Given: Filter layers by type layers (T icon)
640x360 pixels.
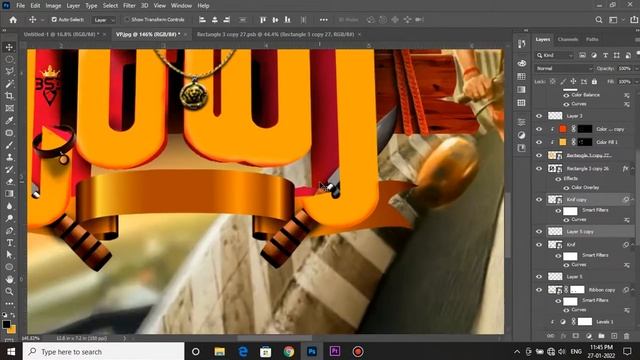Looking at the screenshot, I should [x=605, y=55].
